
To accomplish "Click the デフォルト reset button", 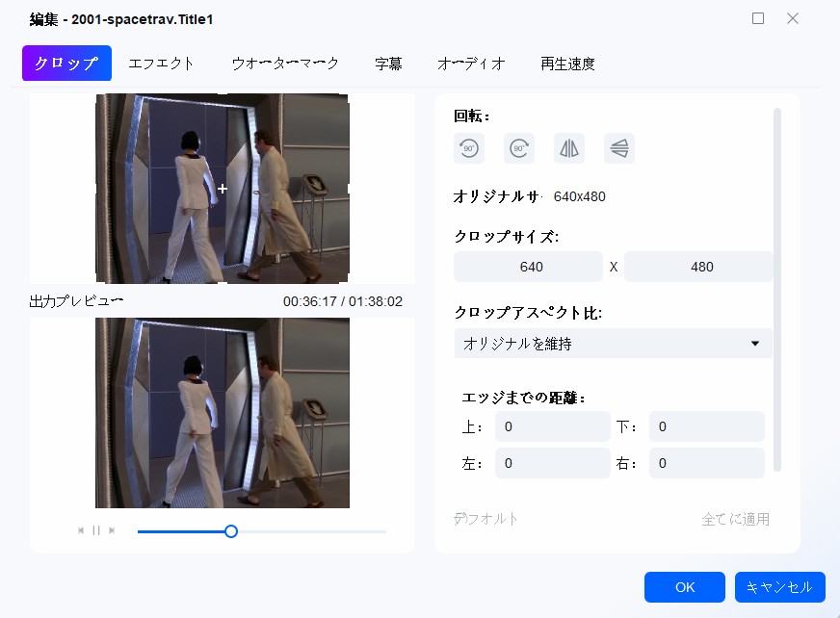I will (486, 519).
